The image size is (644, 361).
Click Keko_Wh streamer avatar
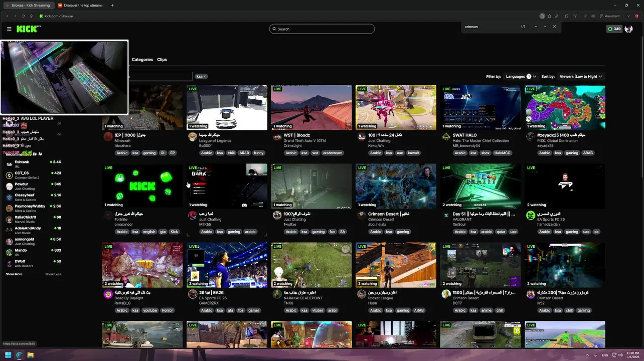pos(362,137)
